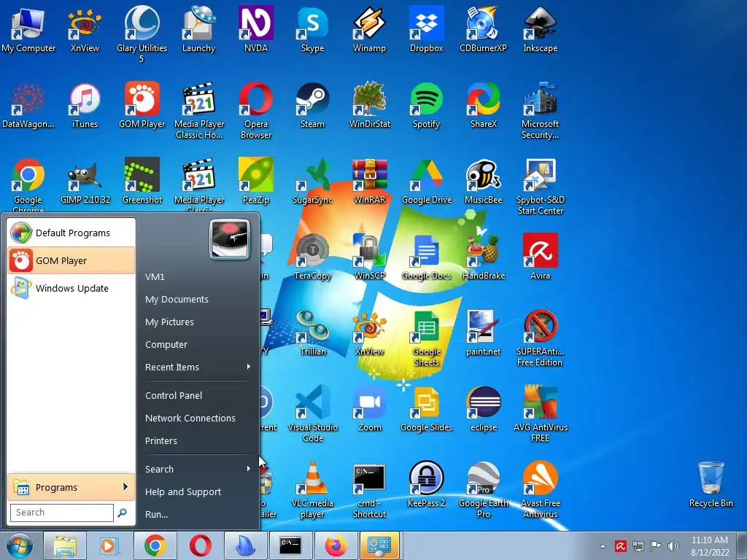Image resolution: width=747 pixels, height=560 pixels.
Task: Click the Avira tray icon
Action: pyautogui.click(x=620, y=546)
